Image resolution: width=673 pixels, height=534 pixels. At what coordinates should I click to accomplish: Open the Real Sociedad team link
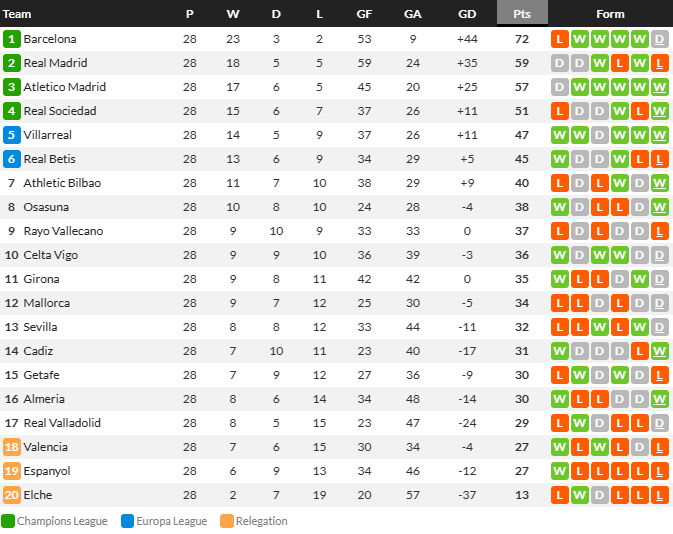pyautogui.click(x=60, y=111)
